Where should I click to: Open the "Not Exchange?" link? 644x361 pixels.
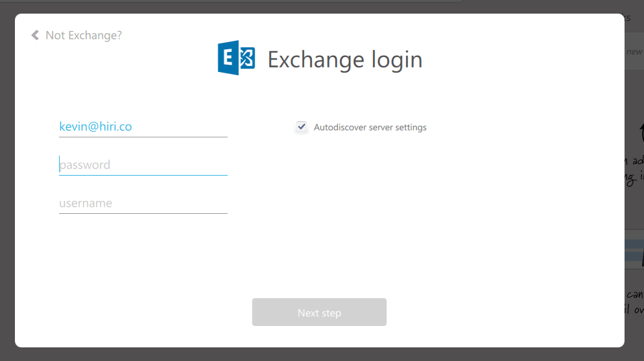pos(84,35)
